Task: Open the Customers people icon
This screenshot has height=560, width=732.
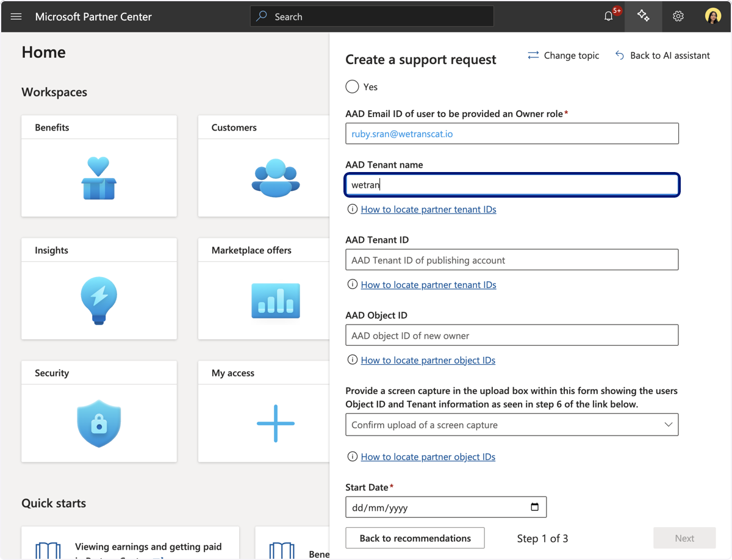Action: tap(276, 178)
